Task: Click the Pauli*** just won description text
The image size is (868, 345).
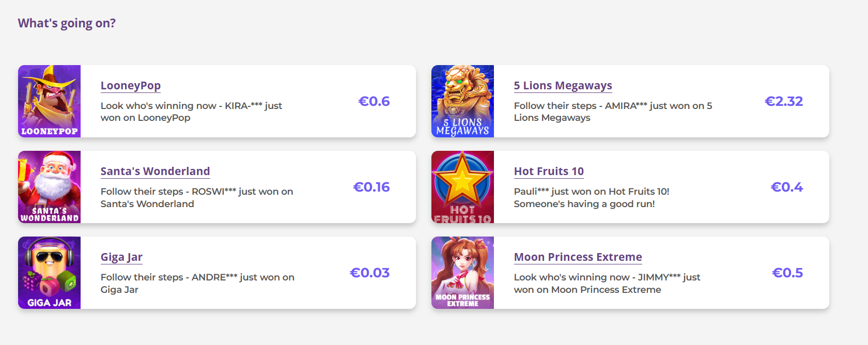Action: click(592, 198)
